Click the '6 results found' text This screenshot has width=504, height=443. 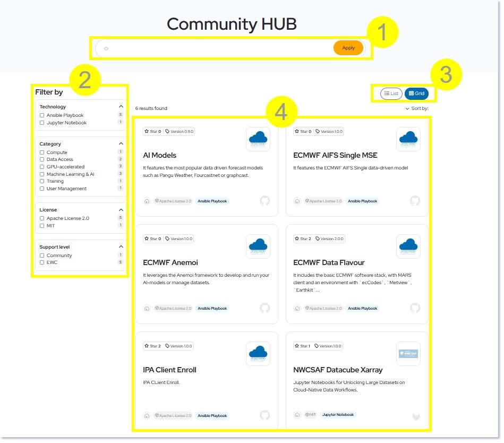point(151,109)
